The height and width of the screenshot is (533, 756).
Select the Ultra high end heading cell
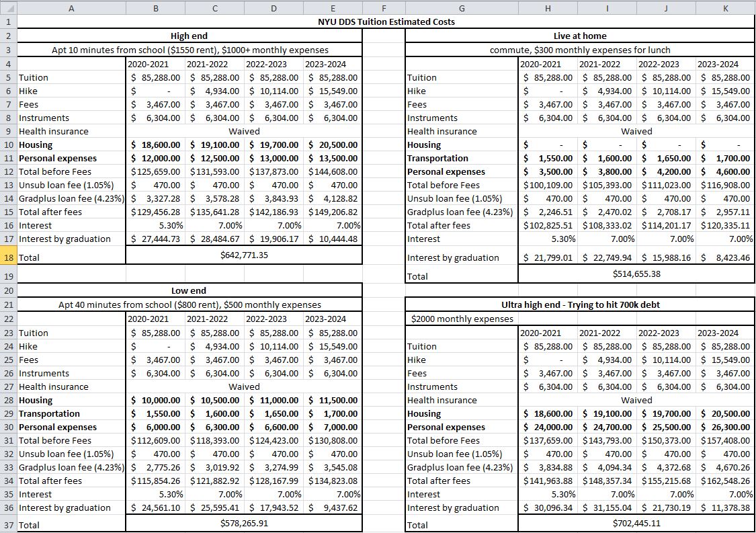point(580,304)
